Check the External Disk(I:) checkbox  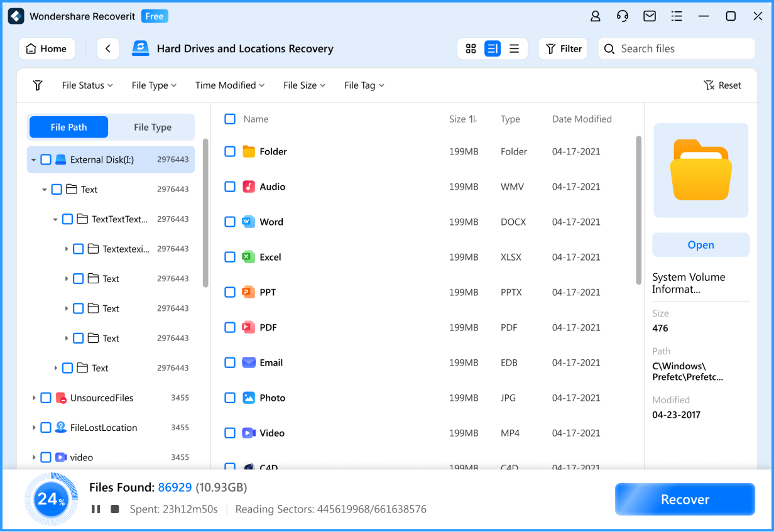46,160
